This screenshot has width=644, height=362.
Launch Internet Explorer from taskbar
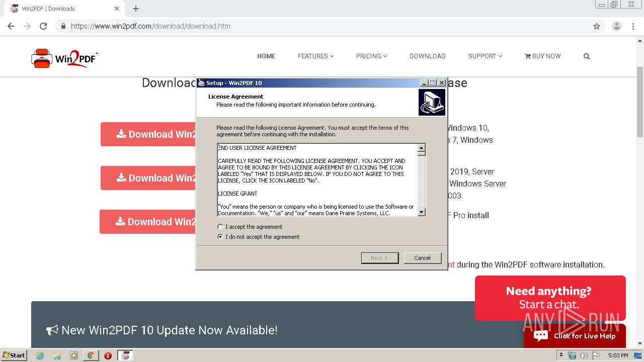pos(40,355)
